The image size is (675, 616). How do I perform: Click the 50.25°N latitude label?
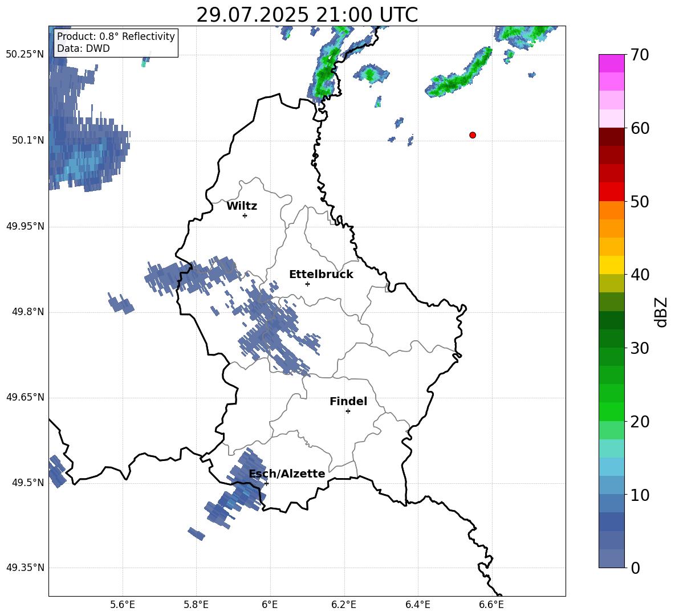tap(25, 55)
